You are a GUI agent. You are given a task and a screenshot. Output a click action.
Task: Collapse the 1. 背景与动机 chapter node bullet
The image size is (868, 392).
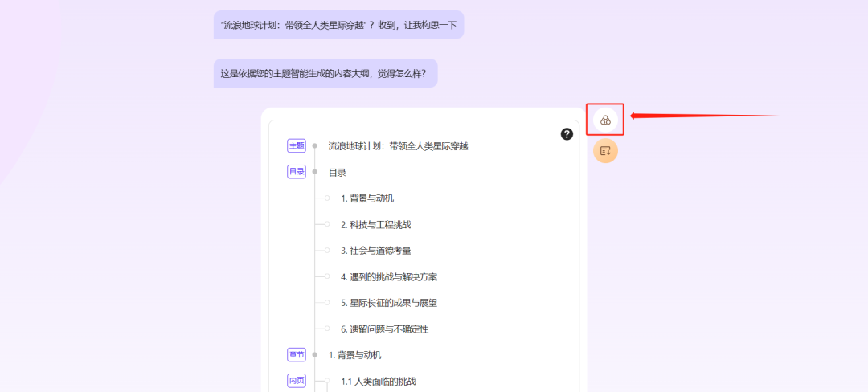pyautogui.click(x=315, y=355)
